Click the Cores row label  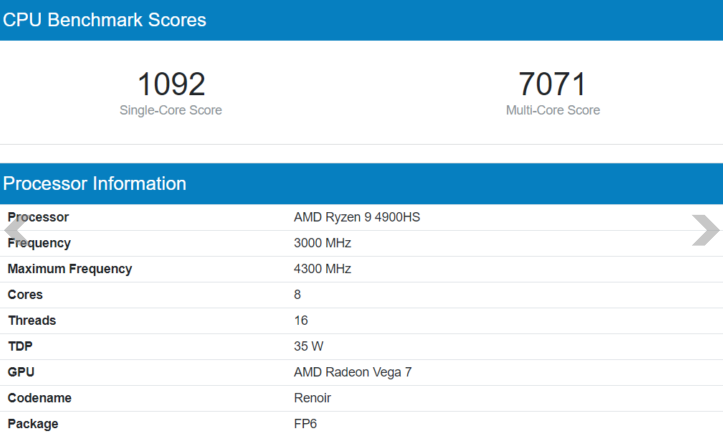point(25,295)
